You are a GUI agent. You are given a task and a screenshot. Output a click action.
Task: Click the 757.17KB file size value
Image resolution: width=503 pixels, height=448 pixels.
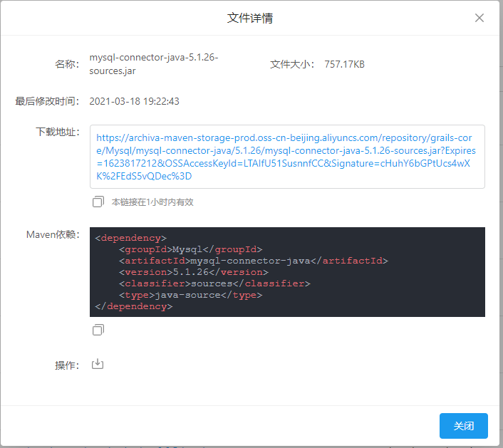(x=344, y=64)
